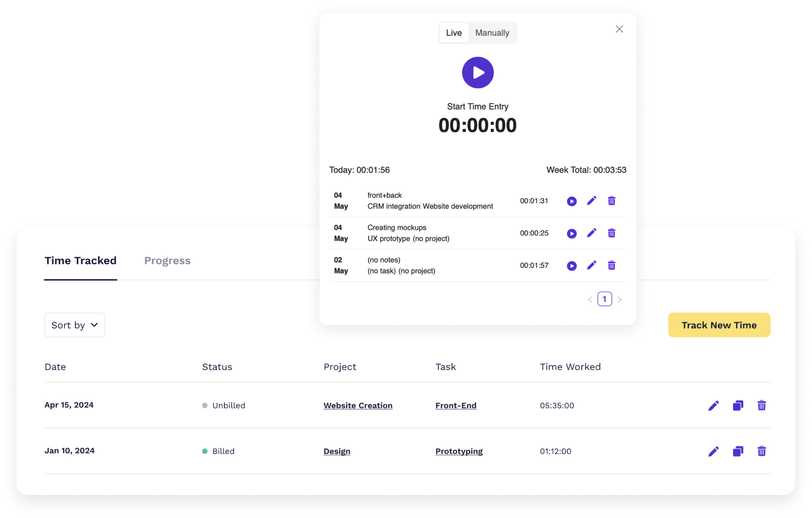
Task: Duplicate the Apr 15 Website Creation entry
Action: 737,406
